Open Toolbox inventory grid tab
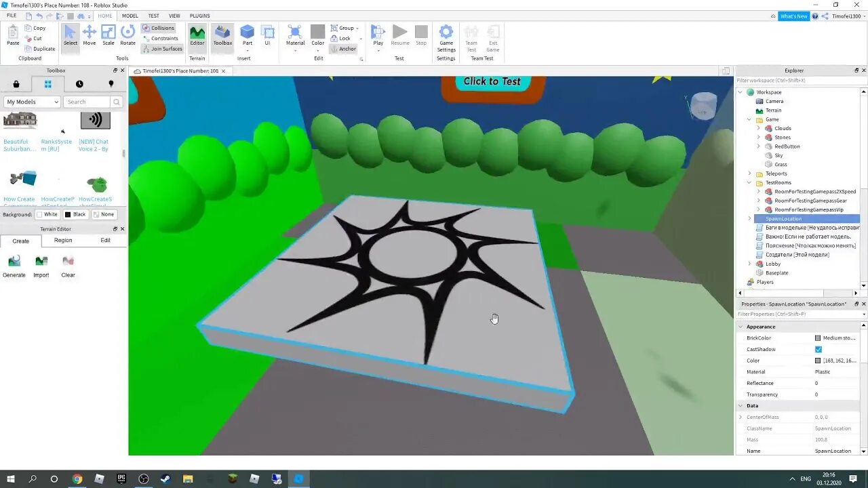Screen dimensions: 868x488 [x=48, y=84]
